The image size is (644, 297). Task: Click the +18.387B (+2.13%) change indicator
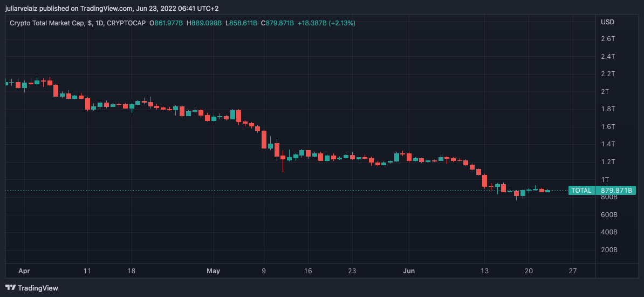point(328,23)
